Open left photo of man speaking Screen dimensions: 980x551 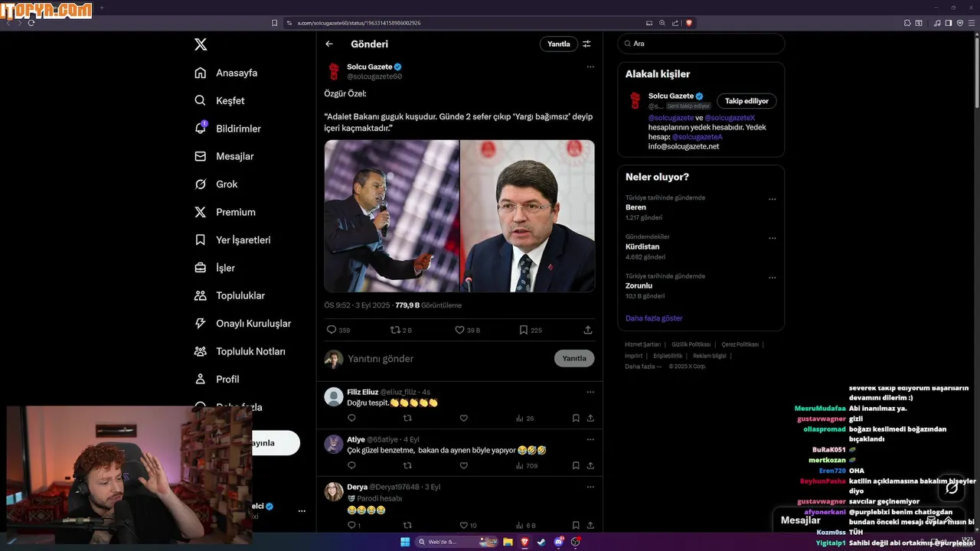pyautogui.click(x=391, y=216)
